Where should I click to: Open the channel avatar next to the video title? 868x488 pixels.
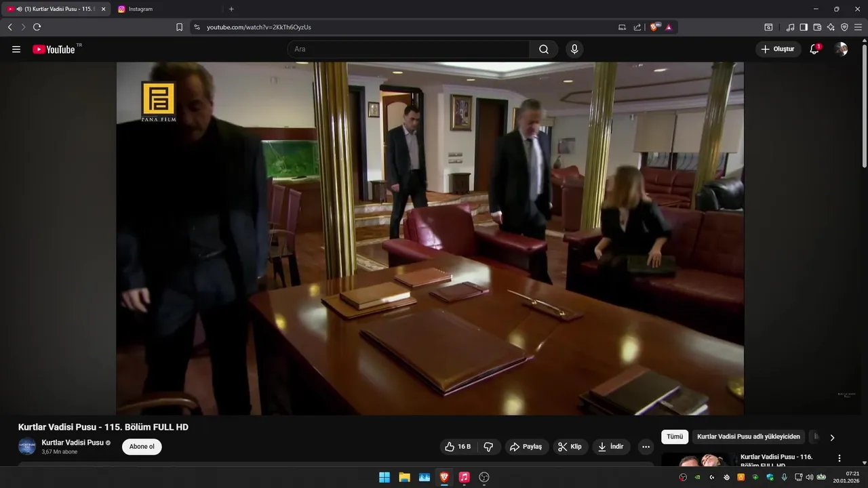pos(27,447)
